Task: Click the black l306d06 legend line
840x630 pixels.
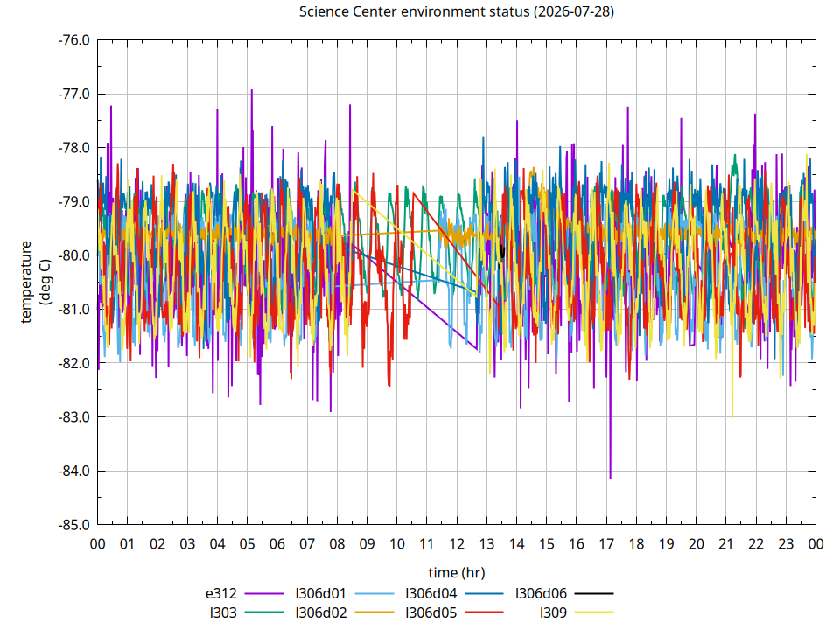Action: [x=594, y=593]
